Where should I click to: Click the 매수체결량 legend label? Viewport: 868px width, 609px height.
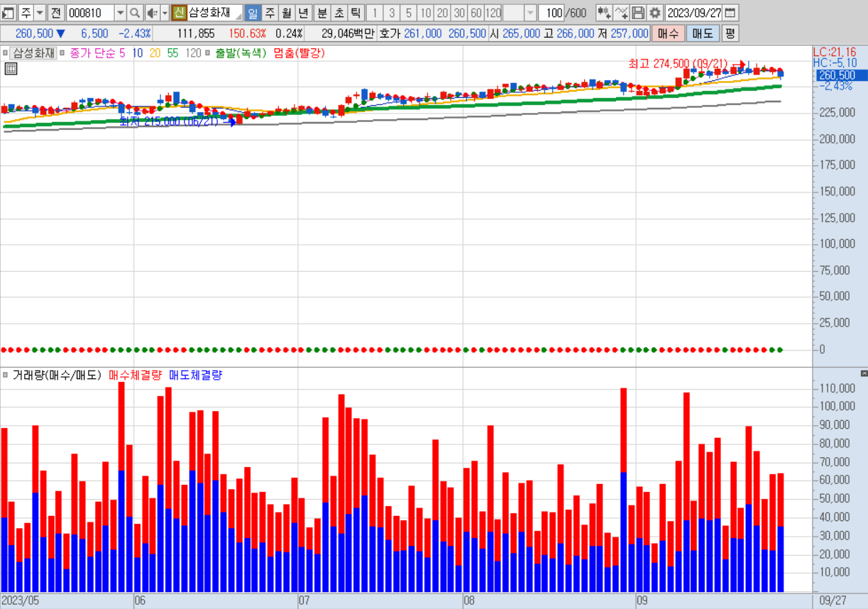(x=135, y=375)
